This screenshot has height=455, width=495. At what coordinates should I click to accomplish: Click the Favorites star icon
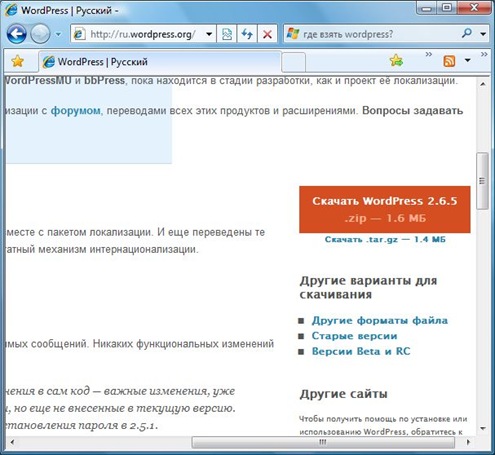(x=17, y=61)
